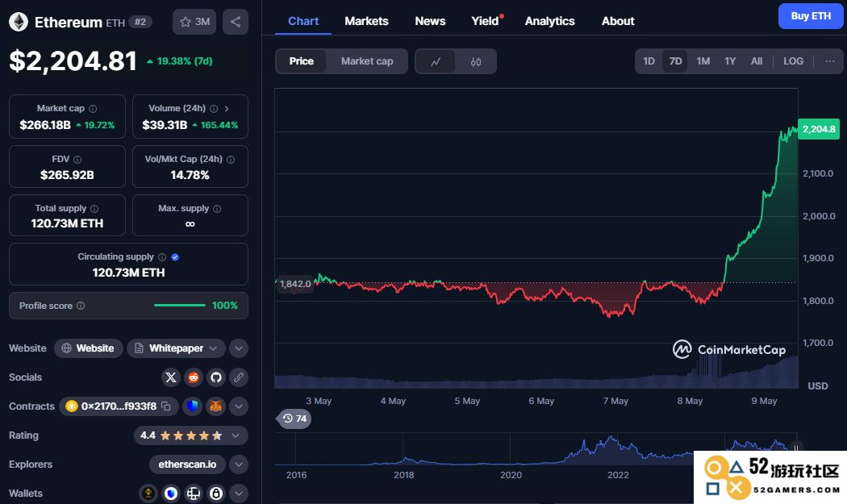847x504 pixels.
Task: Open the history icon labeled 74
Action: pyautogui.click(x=294, y=419)
